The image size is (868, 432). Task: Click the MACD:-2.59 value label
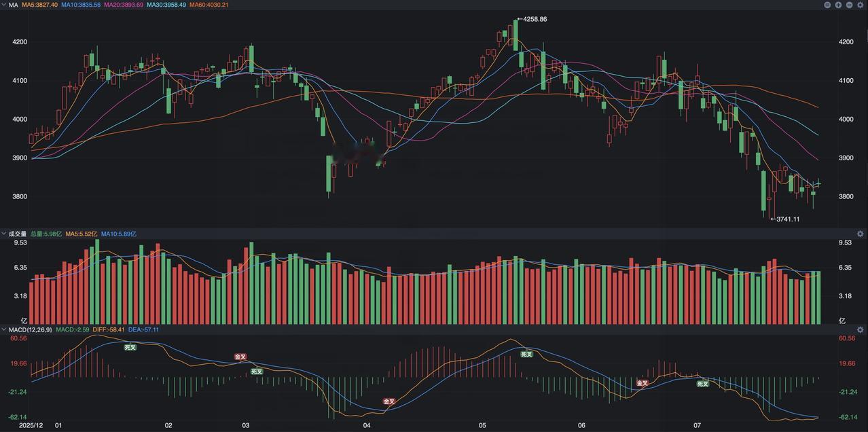click(73, 329)
